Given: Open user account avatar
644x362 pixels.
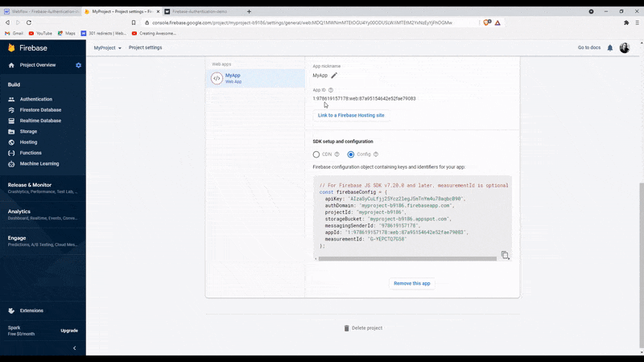Looking at the screenshot, I should click(625, 48).
